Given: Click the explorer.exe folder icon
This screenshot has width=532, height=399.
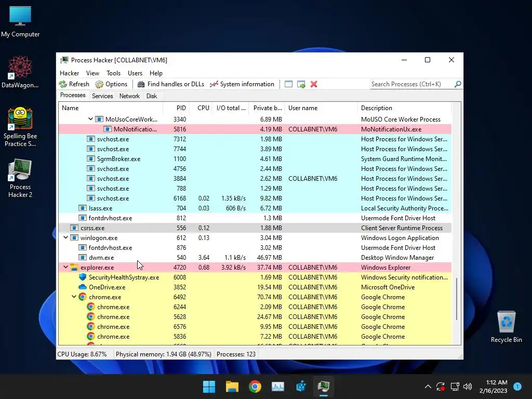Looking at the screenshot, I should click(74, 268).
